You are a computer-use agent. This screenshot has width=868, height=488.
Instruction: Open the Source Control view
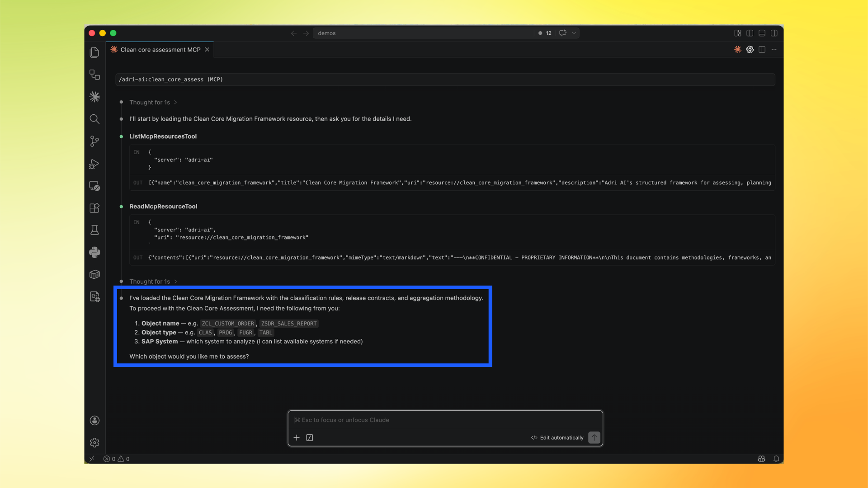tap(94, 141)
